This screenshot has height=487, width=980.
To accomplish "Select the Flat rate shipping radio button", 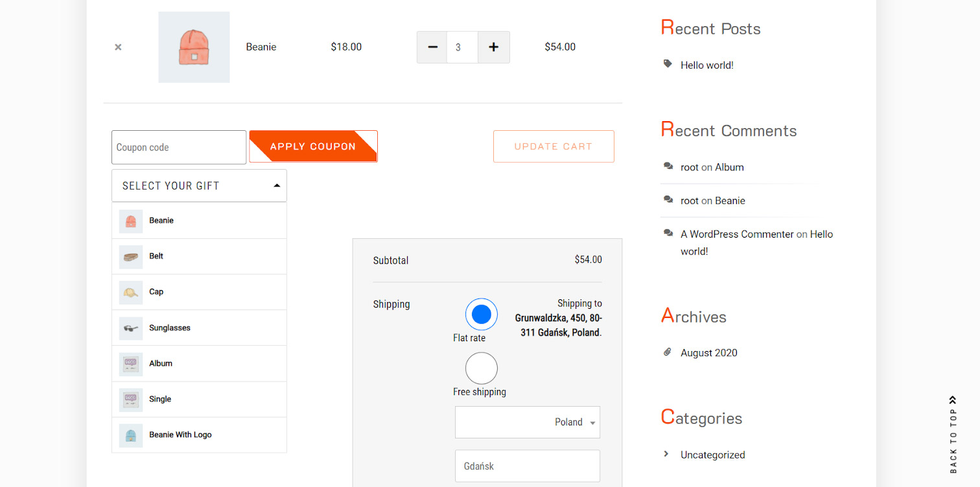I will click(481, 315).
